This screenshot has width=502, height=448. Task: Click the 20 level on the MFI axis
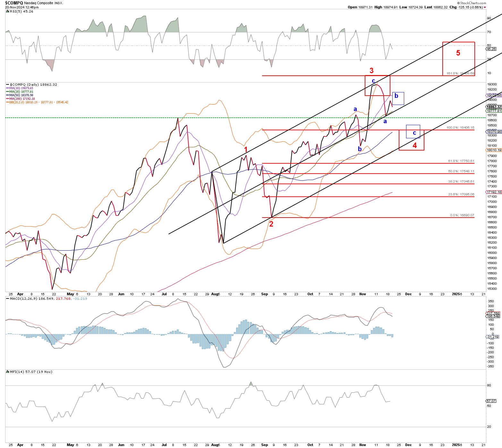pyautogui.click(x=489, y=427)
